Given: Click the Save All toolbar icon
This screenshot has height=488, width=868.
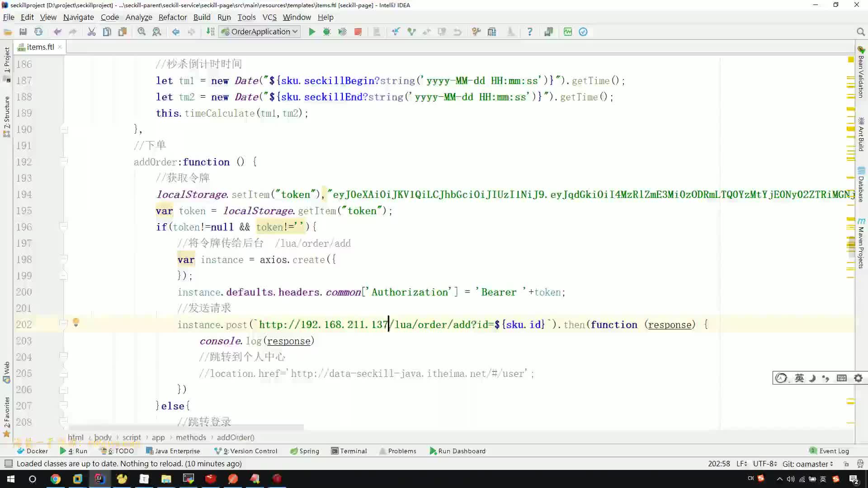Looking at the screenshot, I should point(23,32).
